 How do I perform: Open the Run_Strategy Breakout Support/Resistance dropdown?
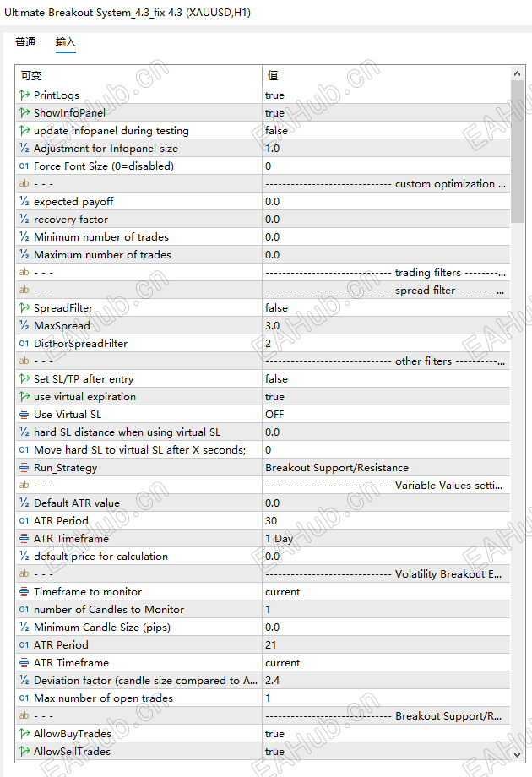[386, 468]
